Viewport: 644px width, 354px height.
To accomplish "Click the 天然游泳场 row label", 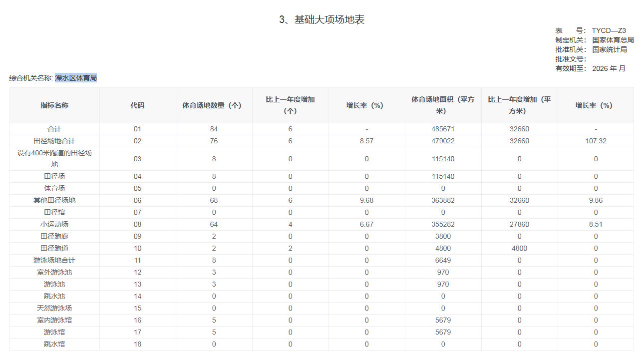I will tap(54, 308).
